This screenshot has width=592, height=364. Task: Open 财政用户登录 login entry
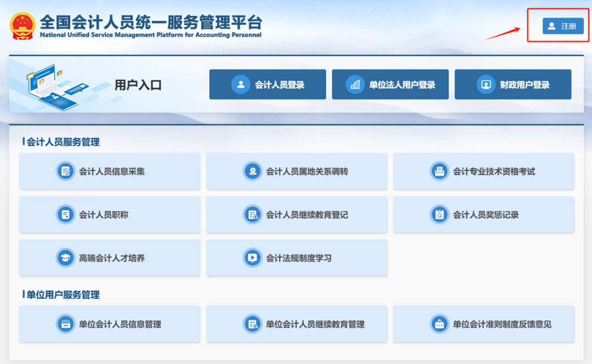pos(513,84)
